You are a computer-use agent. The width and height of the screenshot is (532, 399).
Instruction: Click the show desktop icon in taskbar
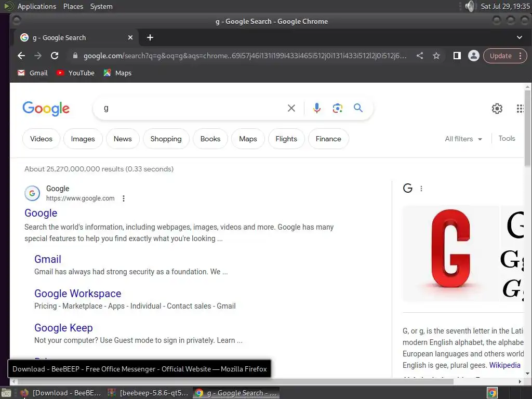point(6,393)
